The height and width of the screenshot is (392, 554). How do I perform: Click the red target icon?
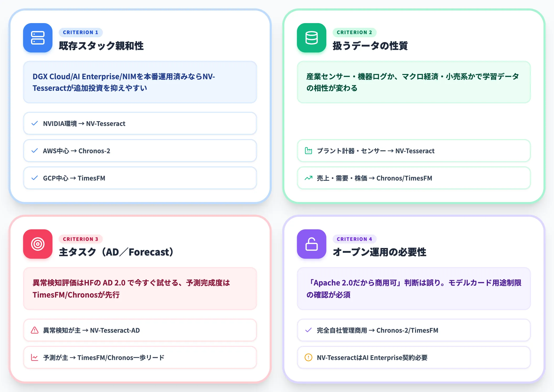(x=38, y=244)
